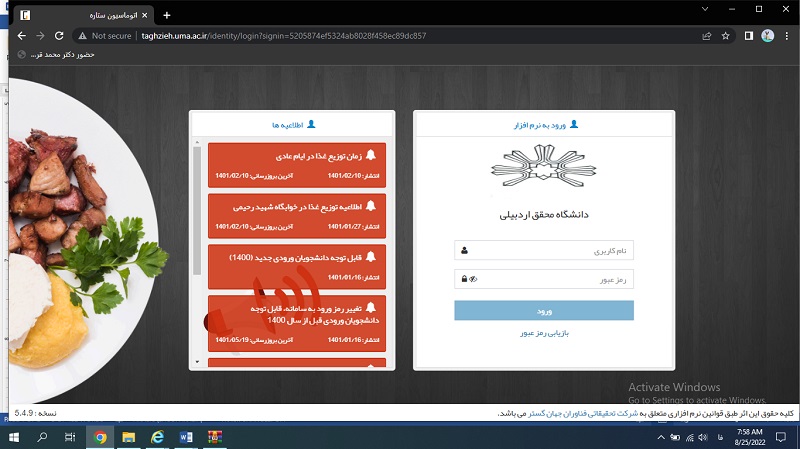Click announcements scrollbar down arrow
Image resolution: width=800 pixels, height=449 pixels.
click(197, 362)
